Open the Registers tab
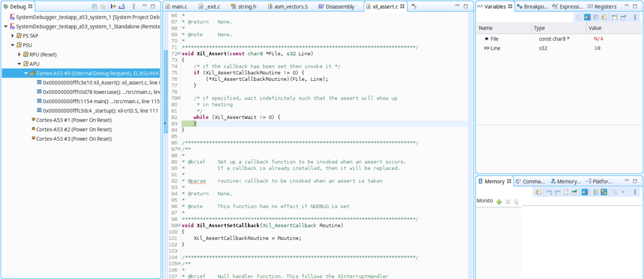The height and width of the screenshot is (279, 644). [x=602, y=7]
